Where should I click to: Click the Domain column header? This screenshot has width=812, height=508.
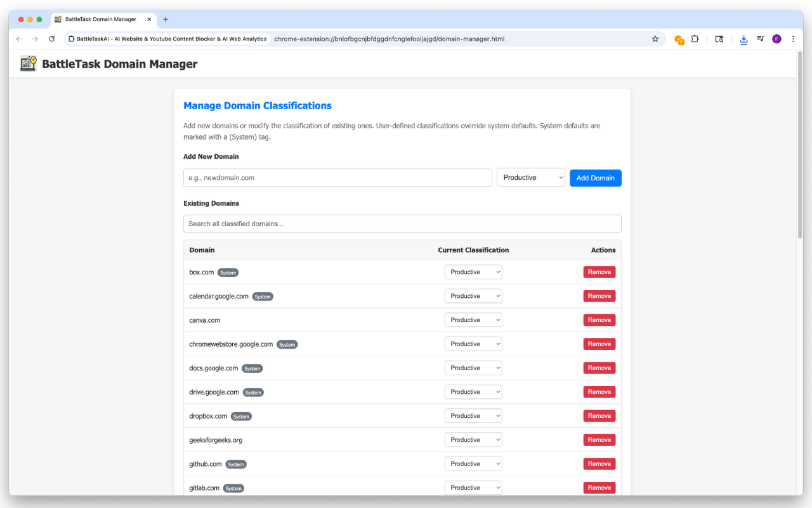tap(202, 250)
